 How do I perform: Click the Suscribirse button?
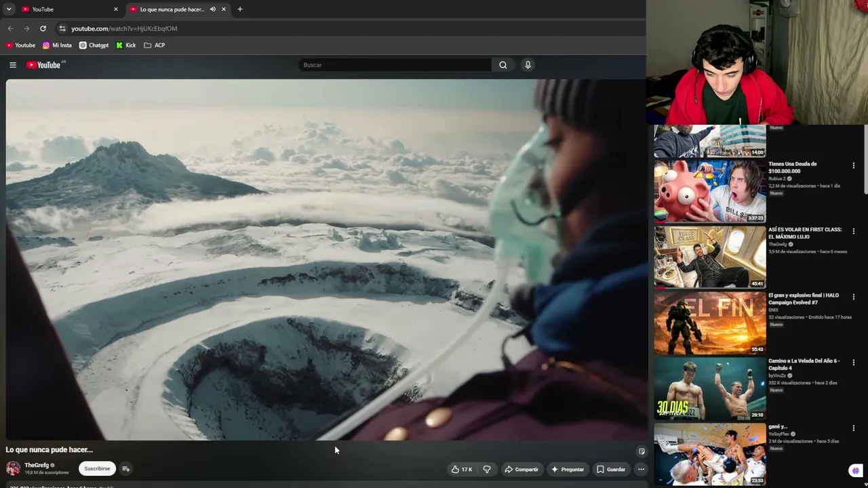[x=97, y=468]
